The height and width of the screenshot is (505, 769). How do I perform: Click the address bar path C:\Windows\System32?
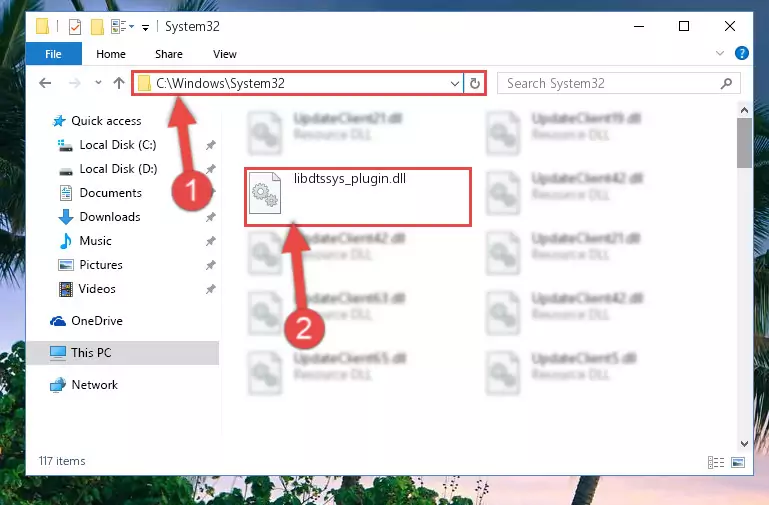pos(220,83)
